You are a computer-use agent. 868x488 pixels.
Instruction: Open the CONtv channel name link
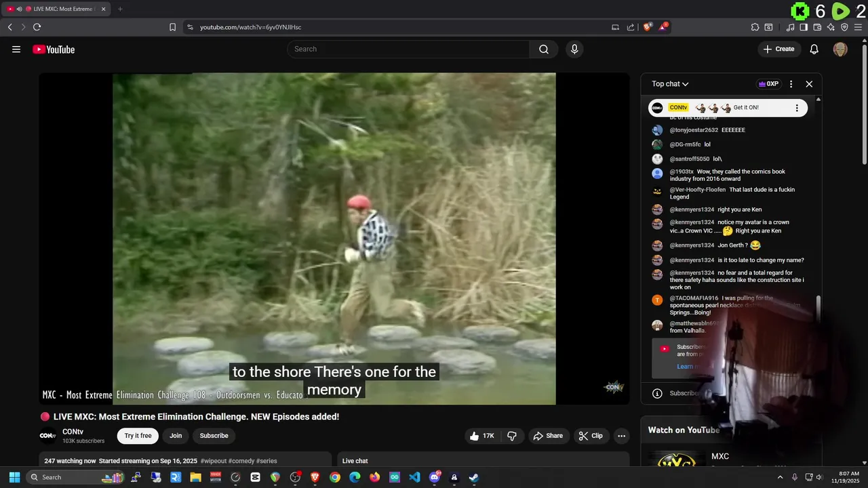[x=73, y=432]
